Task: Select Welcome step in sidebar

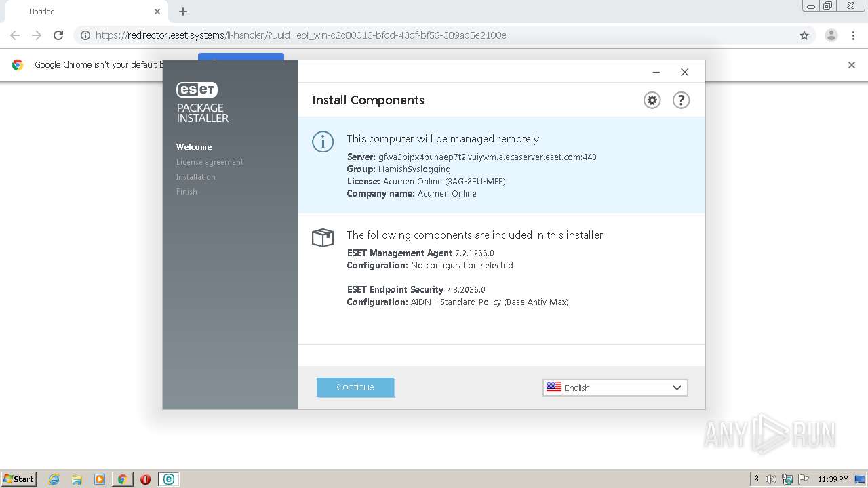Action: click(x=194, y=146)
